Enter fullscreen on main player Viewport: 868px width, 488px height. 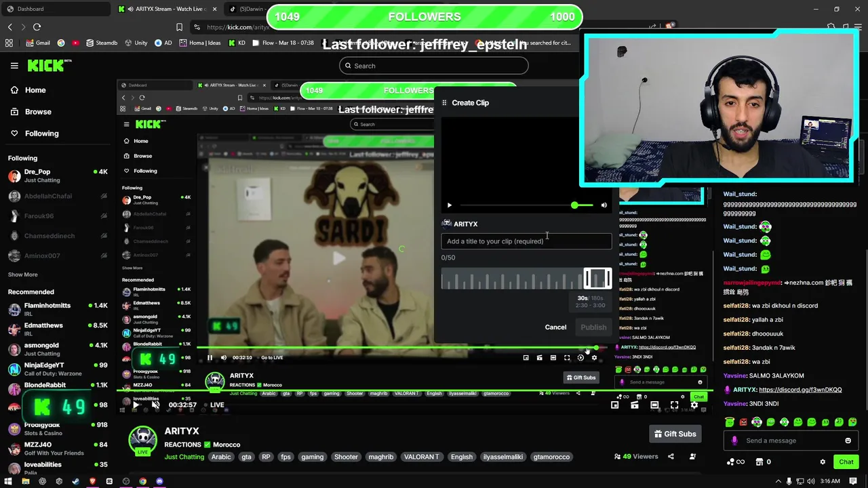(x=674, y=405)
